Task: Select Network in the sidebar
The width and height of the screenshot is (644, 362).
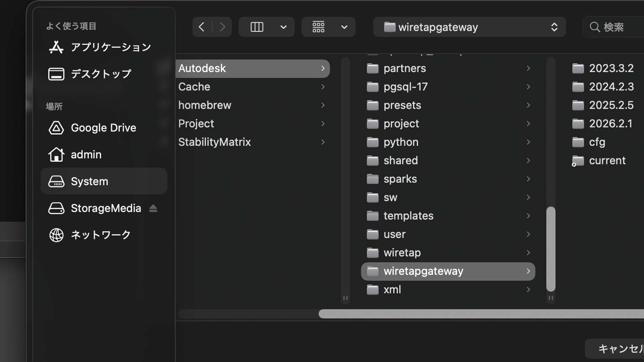Action: 101,235
